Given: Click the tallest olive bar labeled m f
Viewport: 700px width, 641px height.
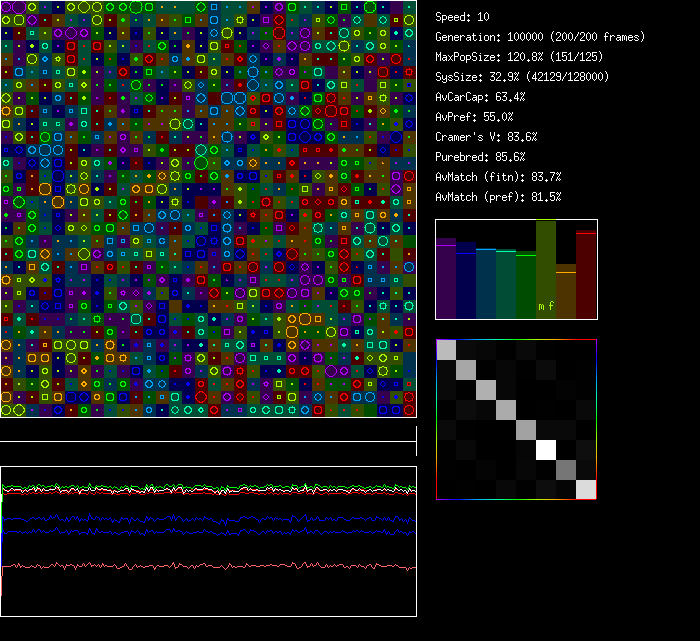Looking at the screenshot, I should (546, 270).
